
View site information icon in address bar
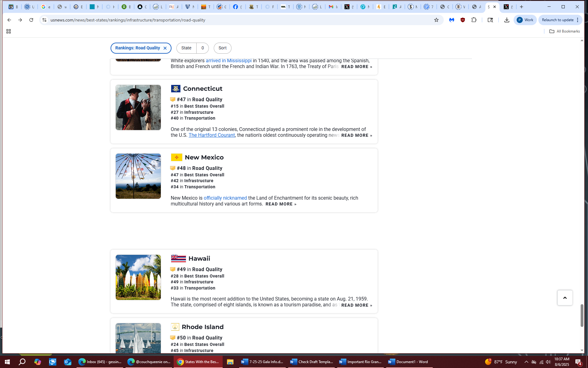(x=44, y=20)
